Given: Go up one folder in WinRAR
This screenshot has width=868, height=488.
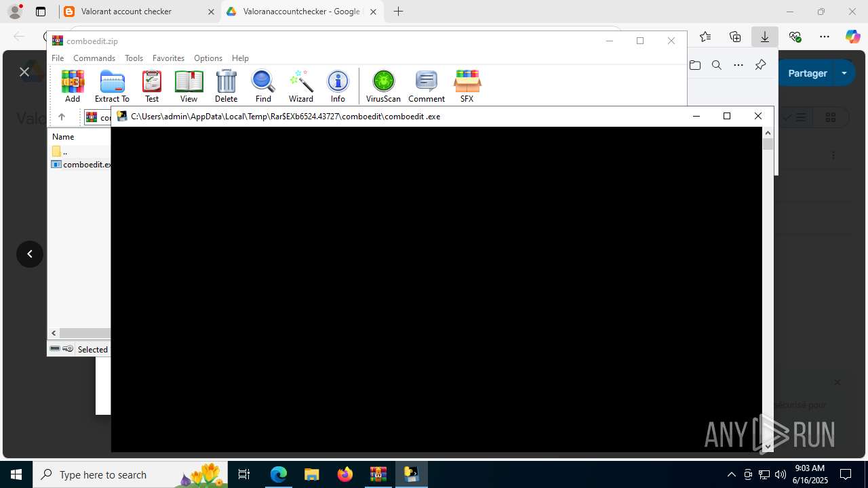Looking at the screenshot, I should coord(61,117).
